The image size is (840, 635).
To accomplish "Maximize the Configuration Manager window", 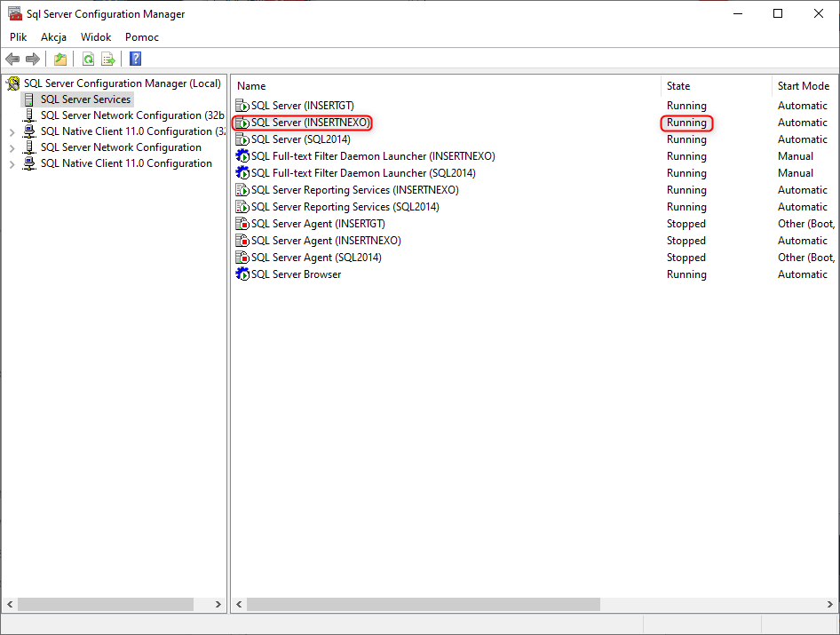I will click(778, 13).
